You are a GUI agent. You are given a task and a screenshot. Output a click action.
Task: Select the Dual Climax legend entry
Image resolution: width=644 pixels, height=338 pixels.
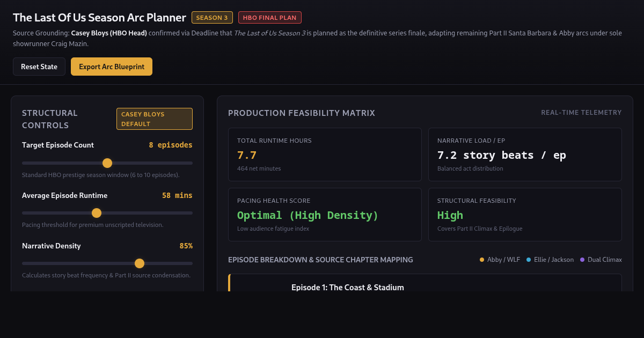click(601, 260)
